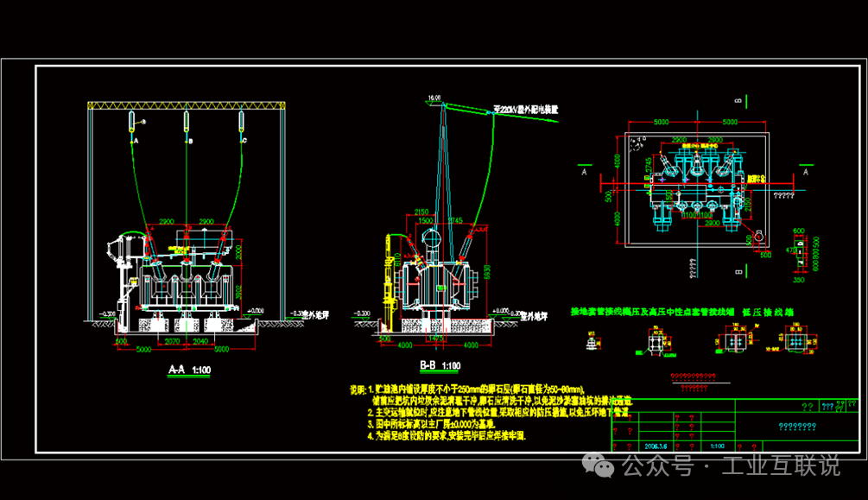Click "-0.300" elevation left of A-A view
The height and width of the screenshot is (500, 868).
tap(107, 314)
